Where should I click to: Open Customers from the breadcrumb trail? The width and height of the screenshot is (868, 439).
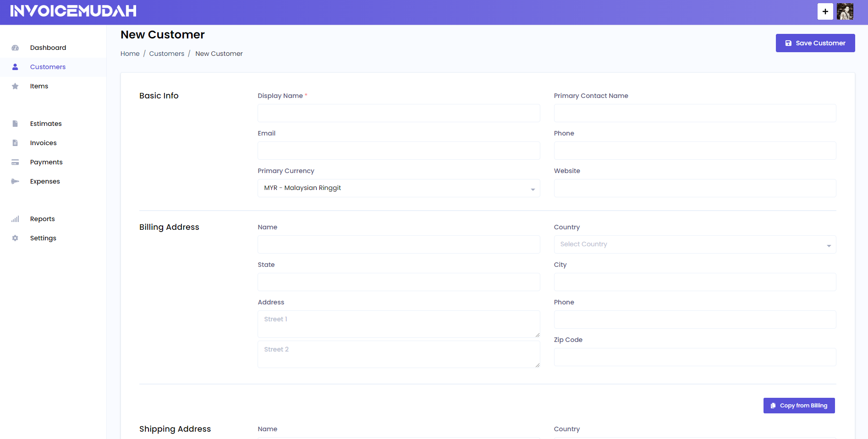[x=166, y=54]
